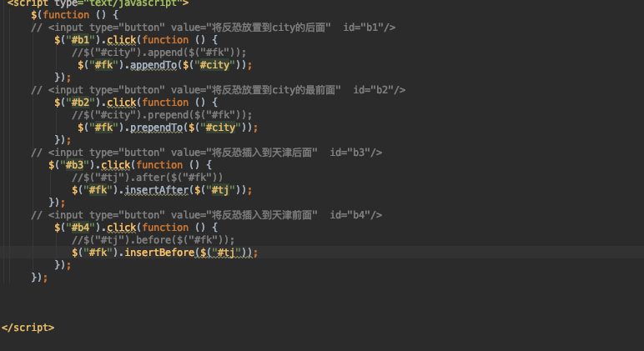Click the comment line containing id="b4"
644x351 pixels.
207,215
